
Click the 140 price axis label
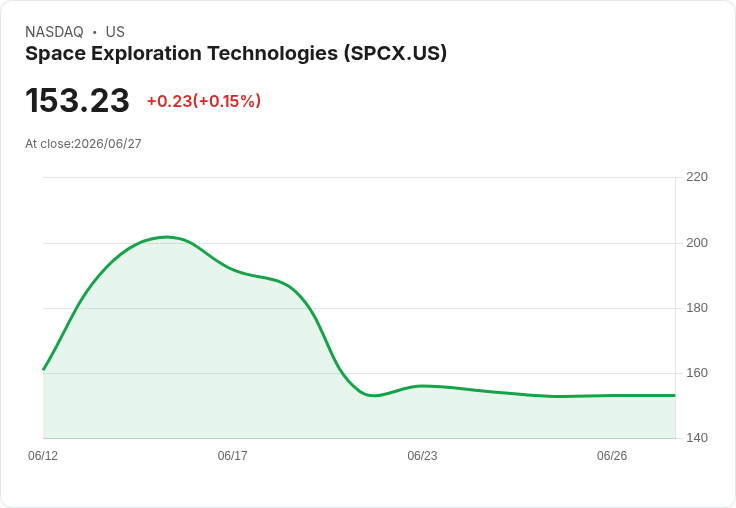point(697,438)
